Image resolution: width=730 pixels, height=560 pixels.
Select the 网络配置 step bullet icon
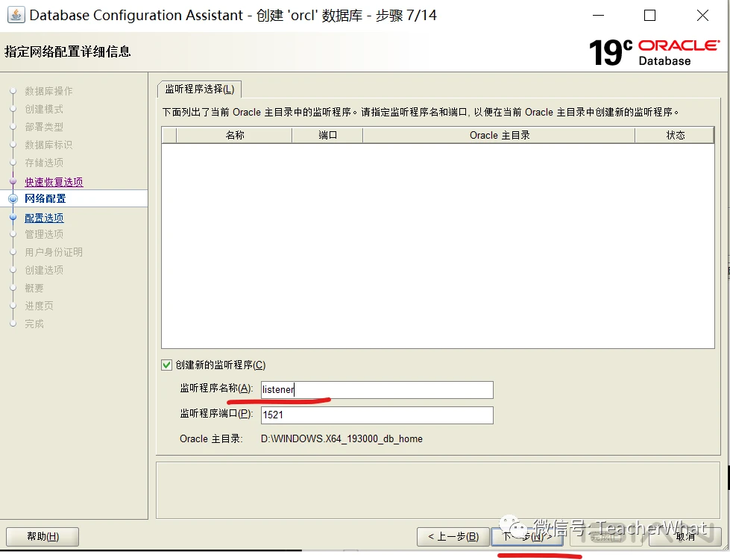[13, 199]
